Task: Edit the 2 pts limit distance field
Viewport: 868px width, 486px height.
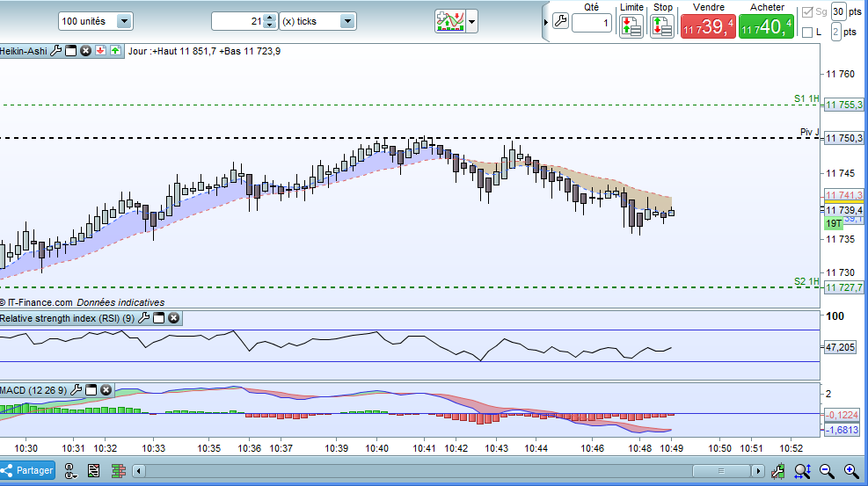Action: coord(835,32)
